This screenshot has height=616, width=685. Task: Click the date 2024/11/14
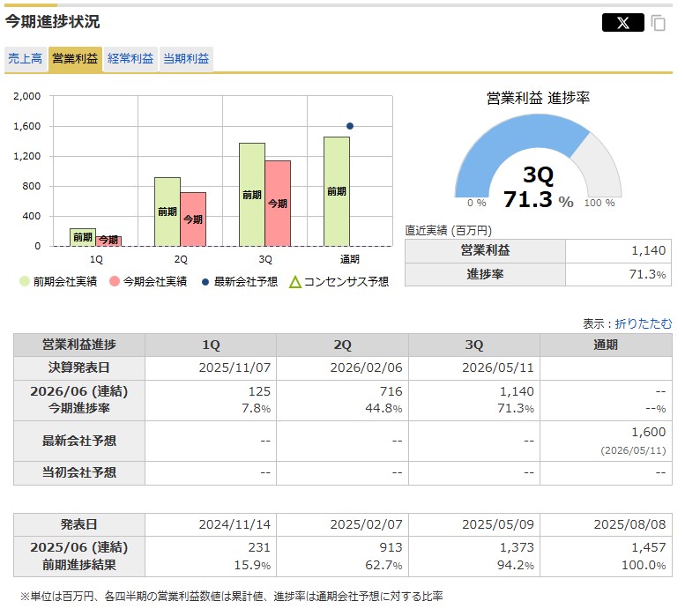coord(235,524)
